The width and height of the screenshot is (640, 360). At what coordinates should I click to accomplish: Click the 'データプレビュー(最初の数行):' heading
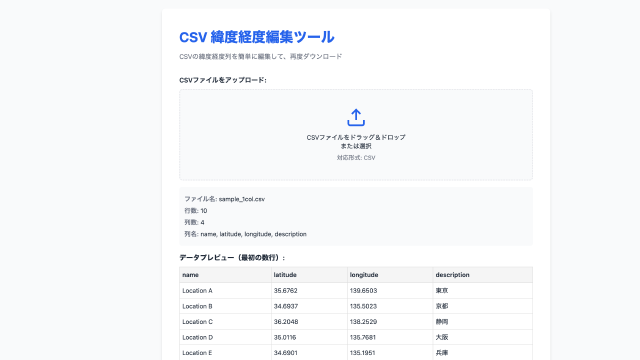(x=232, y=258)
